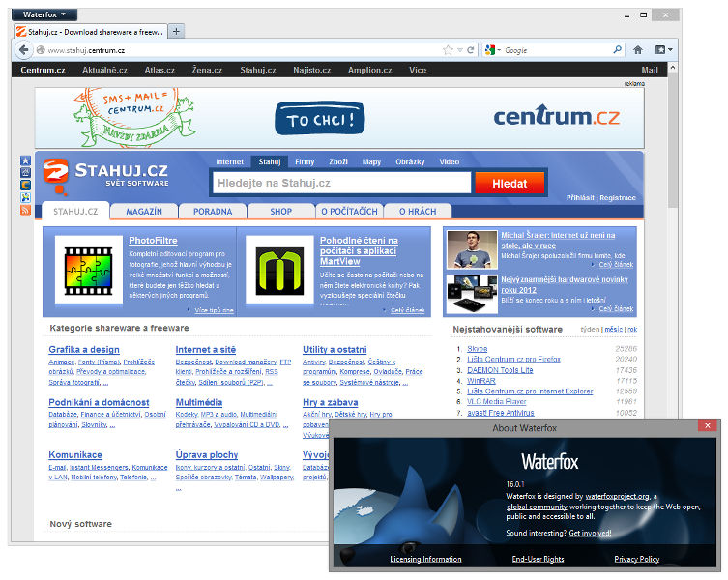
Task: Switch to the MAGAZÍN tab
Action: (x=144, y=212)
